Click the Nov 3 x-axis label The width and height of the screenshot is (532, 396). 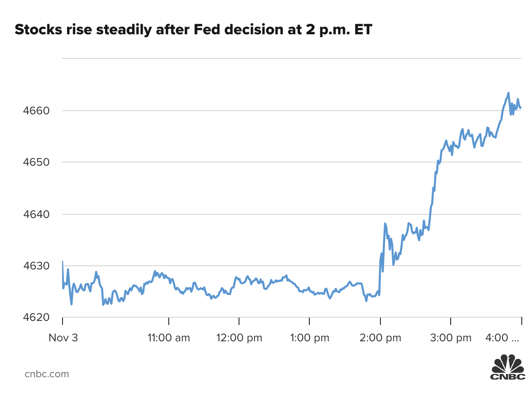point(63,338)
